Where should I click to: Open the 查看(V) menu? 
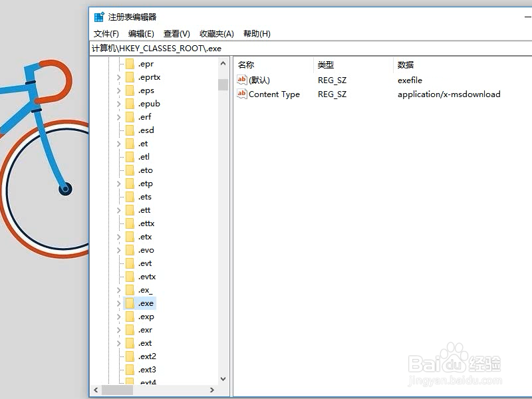tap(176, 34)
